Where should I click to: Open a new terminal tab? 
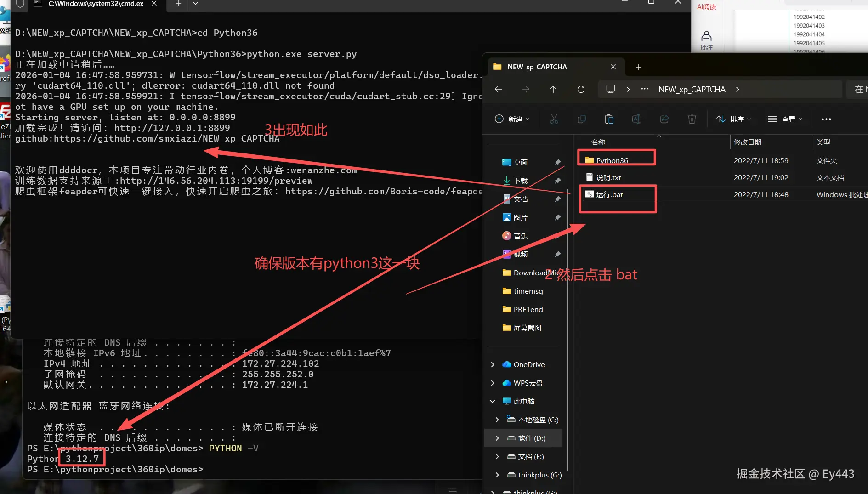coord(178,3)
